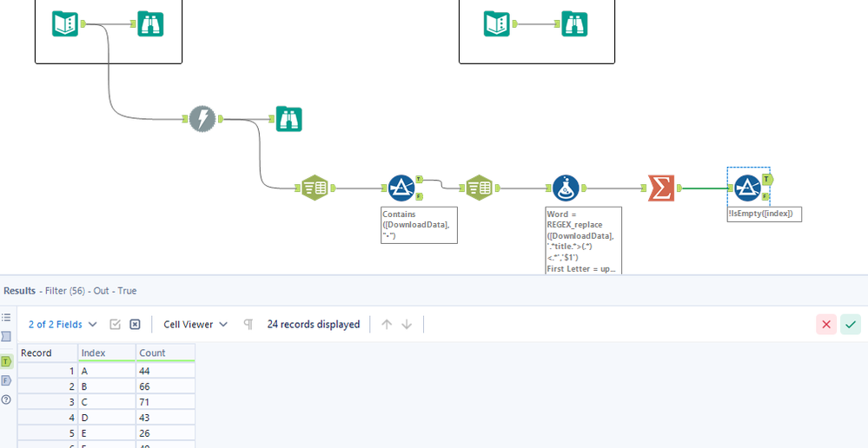
Task: Click Count cell containing 44
Action: [165, 371]
